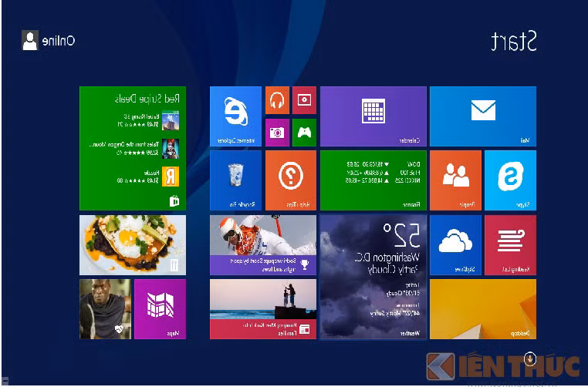Launch the Skype tile
The image size is (588, 387).
click(510, 180)
